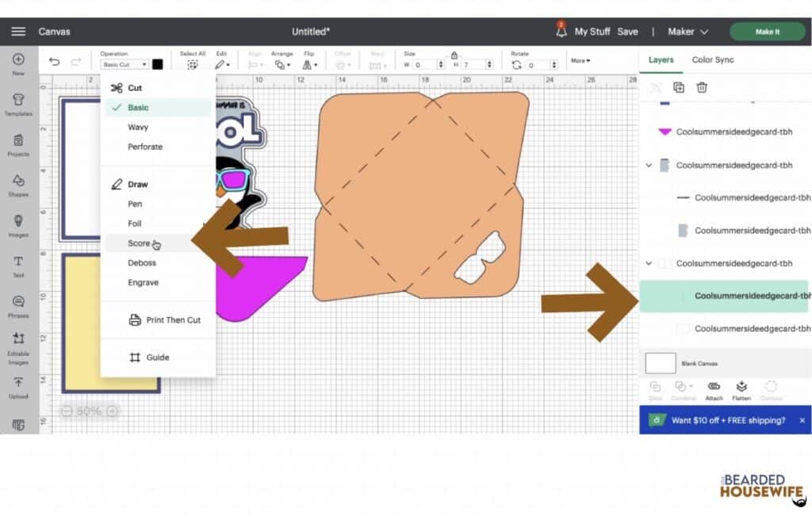812x516 pixels.
Task: Click the Make It button
Action: pos(767,32)
